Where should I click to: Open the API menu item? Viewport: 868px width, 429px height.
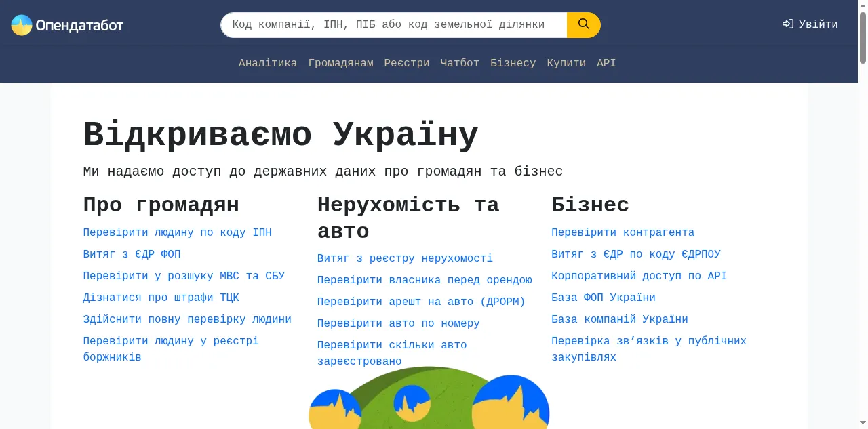606,63
